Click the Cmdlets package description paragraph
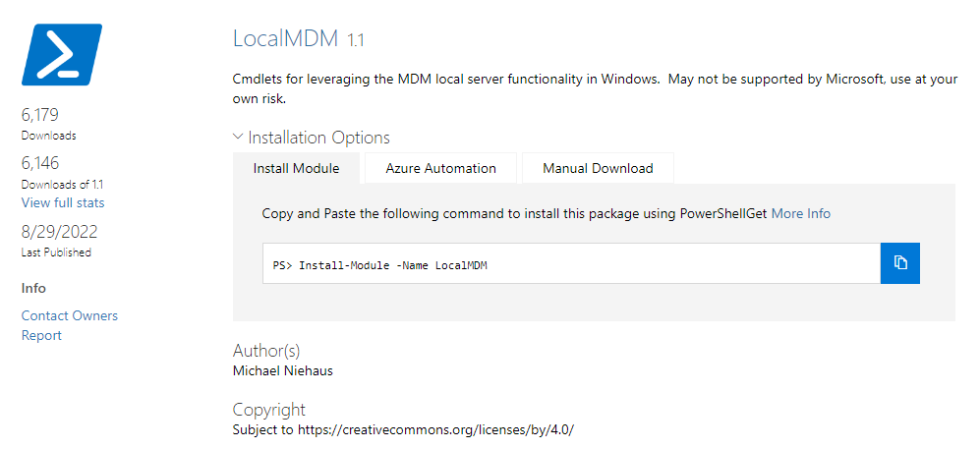 tap(595, 88)
